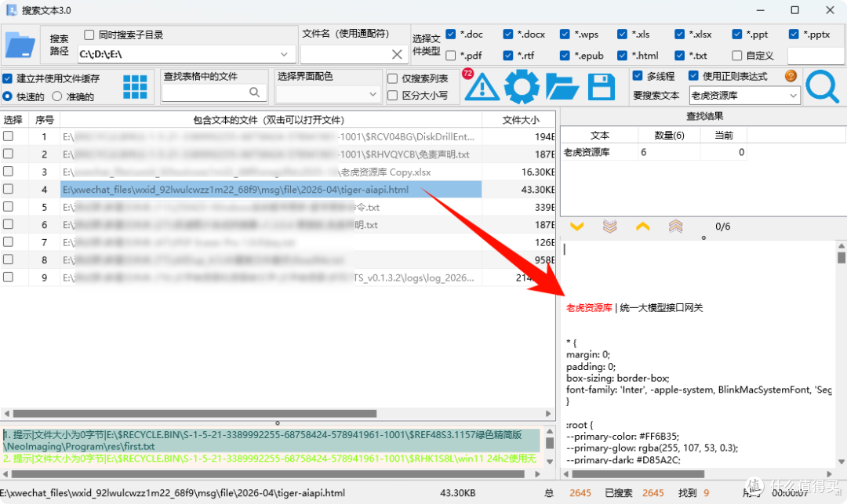Enable the *.pdf file type
This screenshot has height=504, width=847.
click(x=451, y=56)
